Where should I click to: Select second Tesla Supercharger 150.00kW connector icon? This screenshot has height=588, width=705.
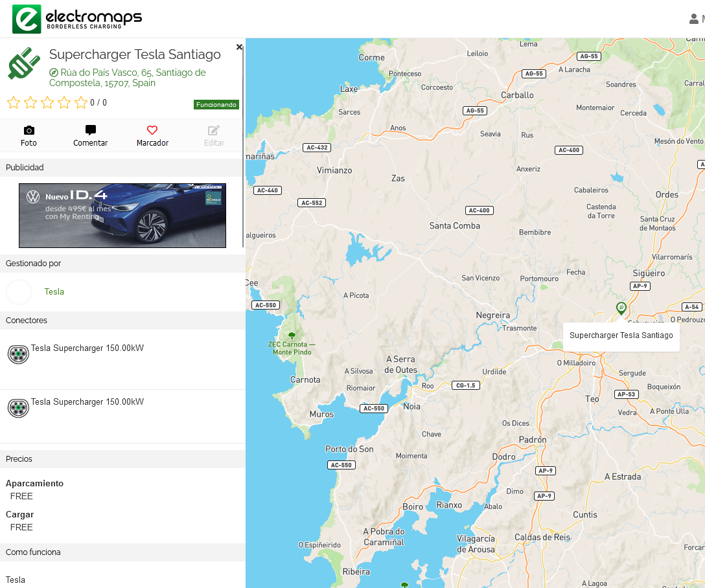[x=18, y=408]
